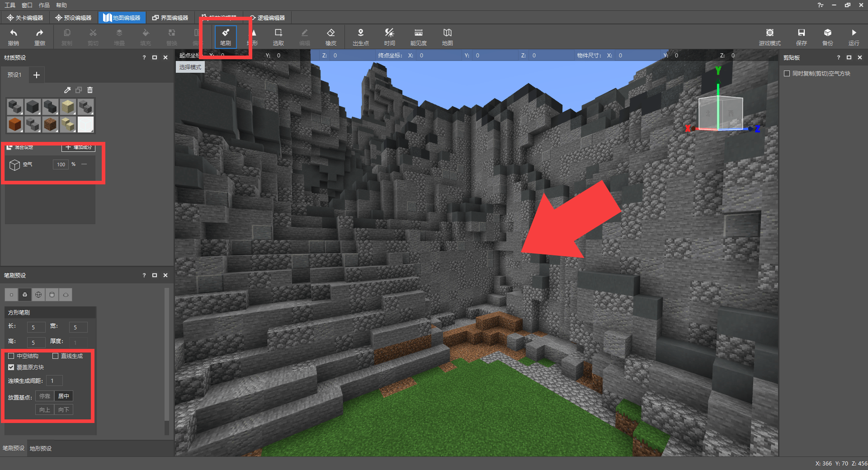Select the cylinder brush shape icon

[52, 295]
